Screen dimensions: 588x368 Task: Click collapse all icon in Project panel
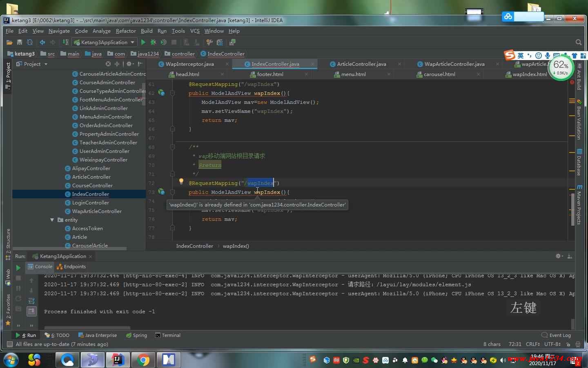pos(117,64)
